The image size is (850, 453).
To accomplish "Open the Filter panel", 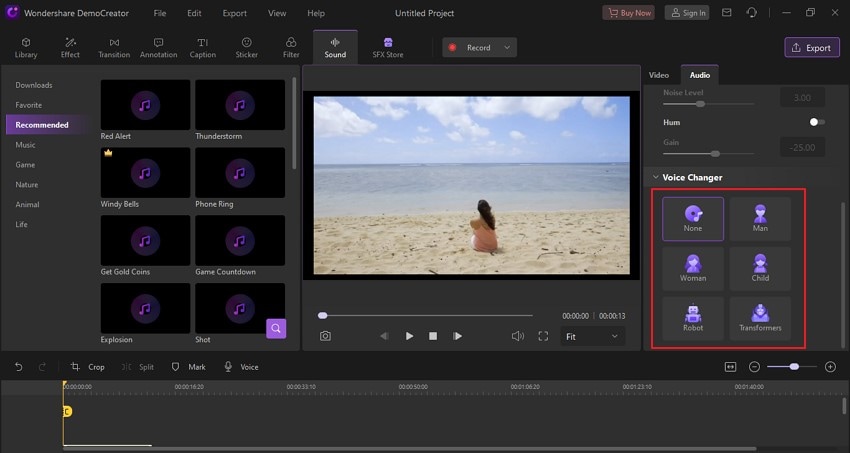I will point(291,48).
